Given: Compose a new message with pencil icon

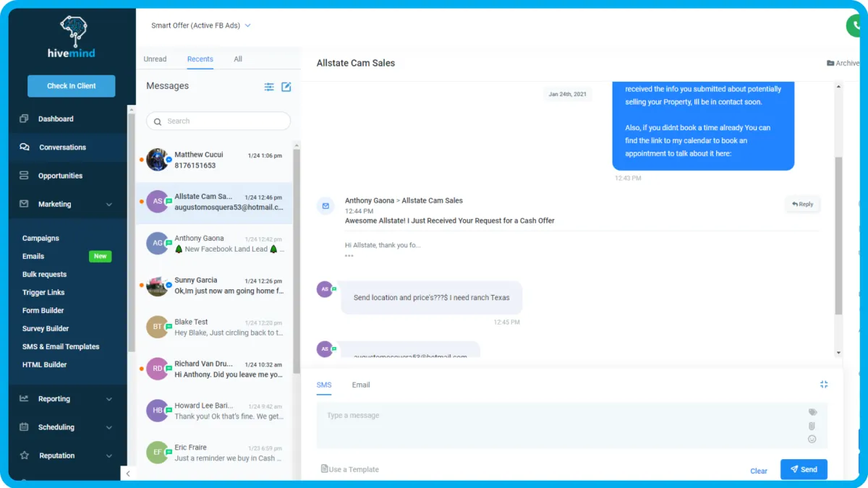Looking at the screenshot, I should (x=286, y=87).
